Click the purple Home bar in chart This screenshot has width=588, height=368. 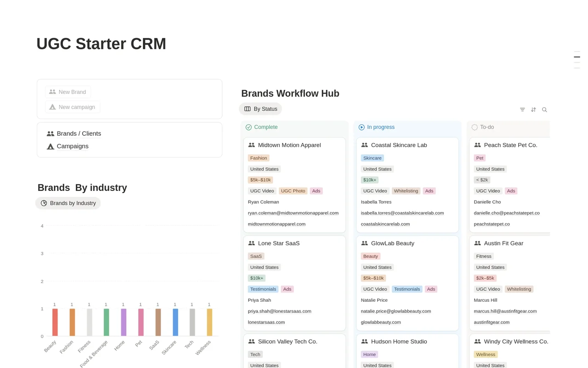pyautogui.click(x=124, y=322)
